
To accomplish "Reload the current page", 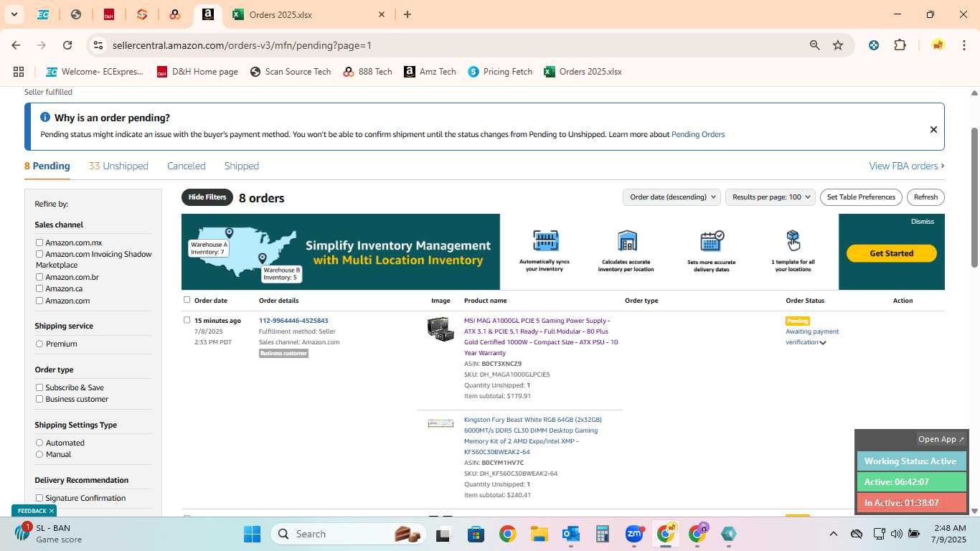I will click(x=67, y=45).
